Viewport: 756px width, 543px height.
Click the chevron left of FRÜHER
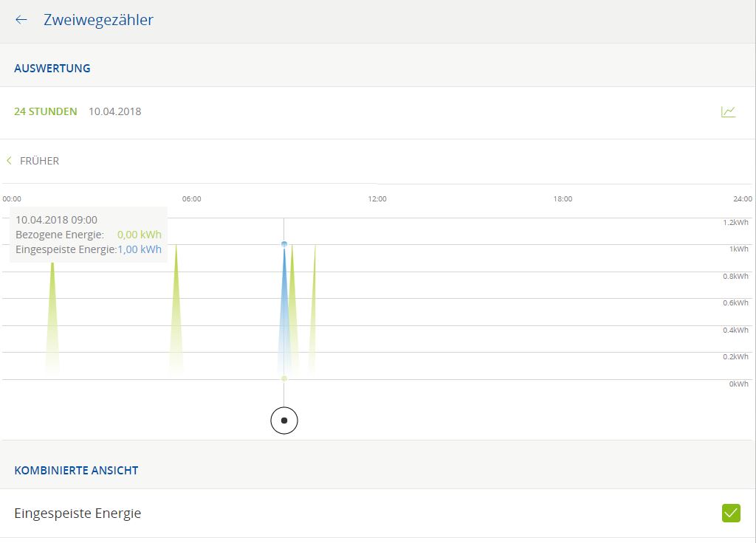point(9,161)
